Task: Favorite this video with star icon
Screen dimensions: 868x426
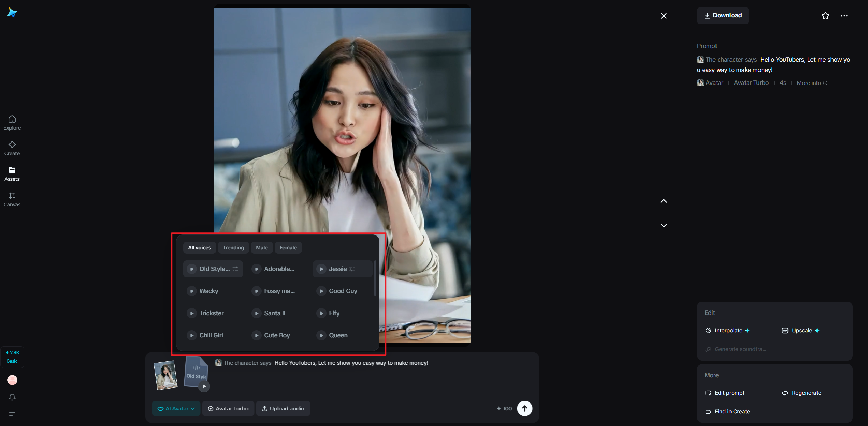Action: coord(825,16)
